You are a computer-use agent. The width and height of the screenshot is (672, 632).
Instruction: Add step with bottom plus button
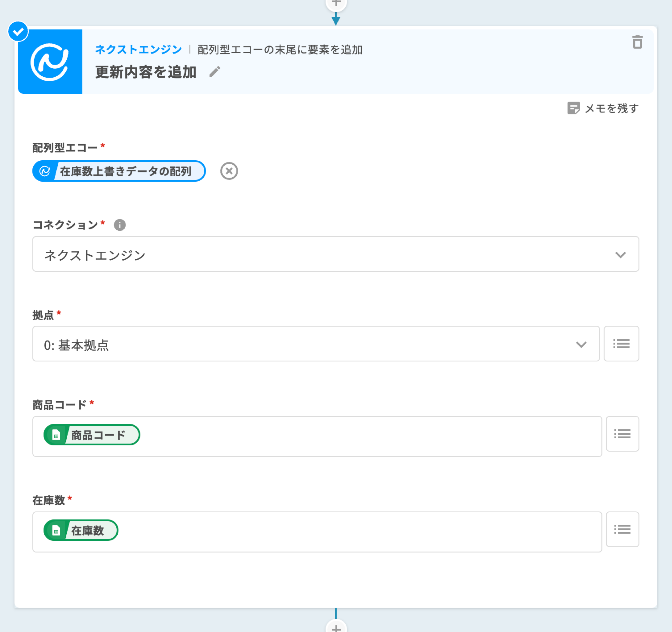pyautogui.click(x=336, y=628)
